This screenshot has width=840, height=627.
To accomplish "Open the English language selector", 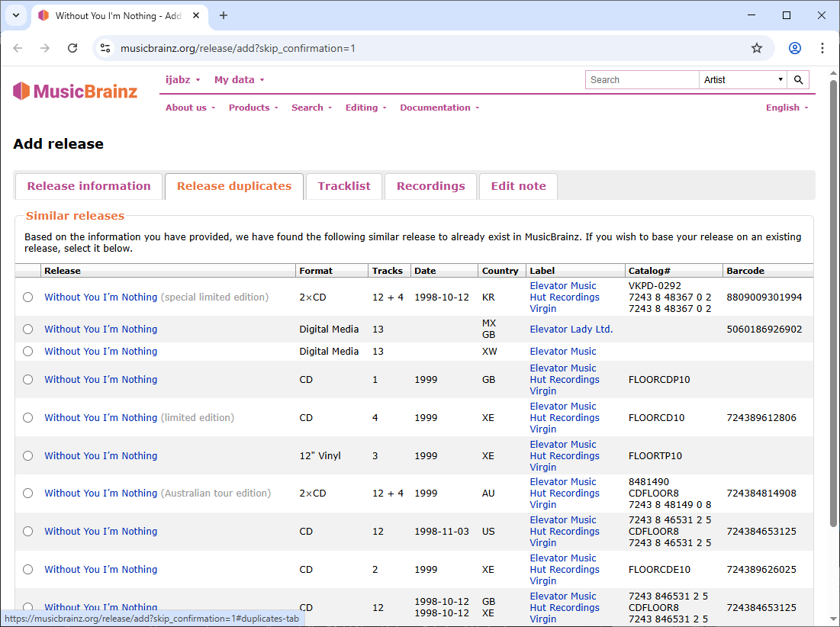I will click(x=787, y=108).
